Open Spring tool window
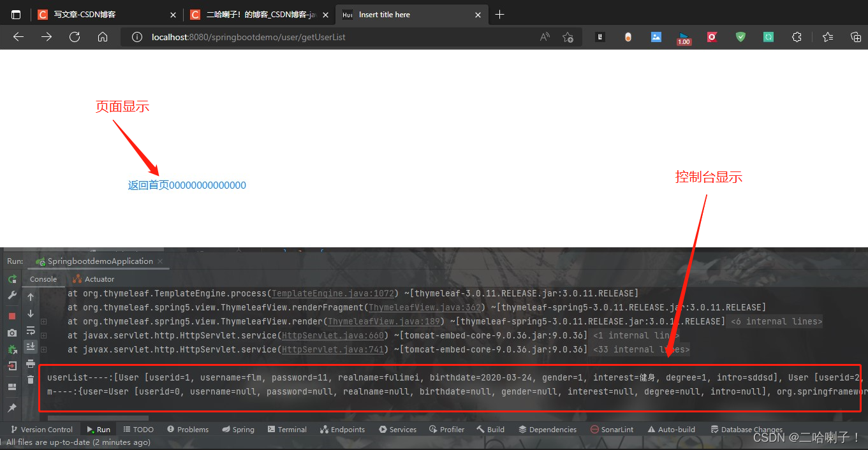 point(239,430)
